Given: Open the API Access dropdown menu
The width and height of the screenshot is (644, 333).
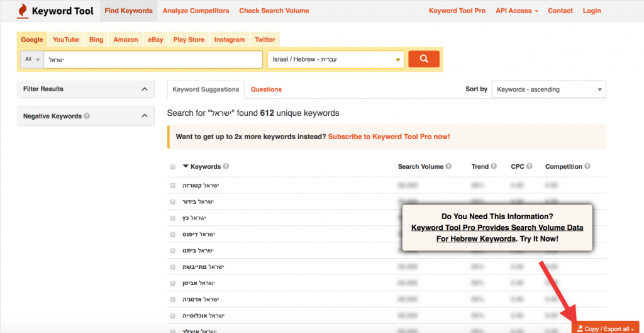Looking at the screenshot, I should 517,11.
